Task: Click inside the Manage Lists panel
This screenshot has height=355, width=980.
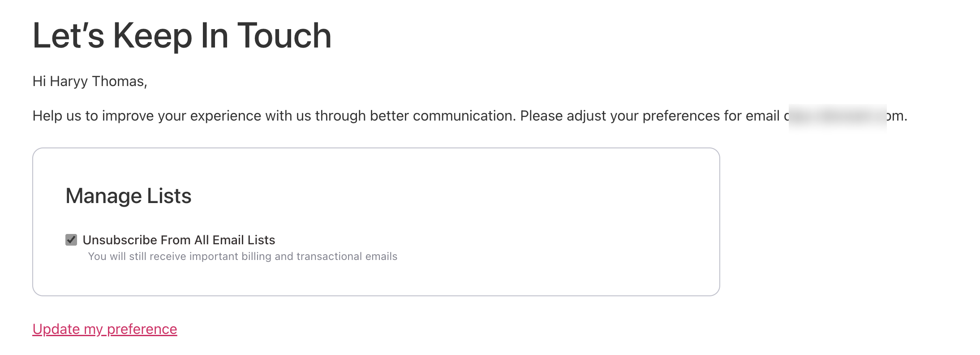Action: [x=376, y=220]
